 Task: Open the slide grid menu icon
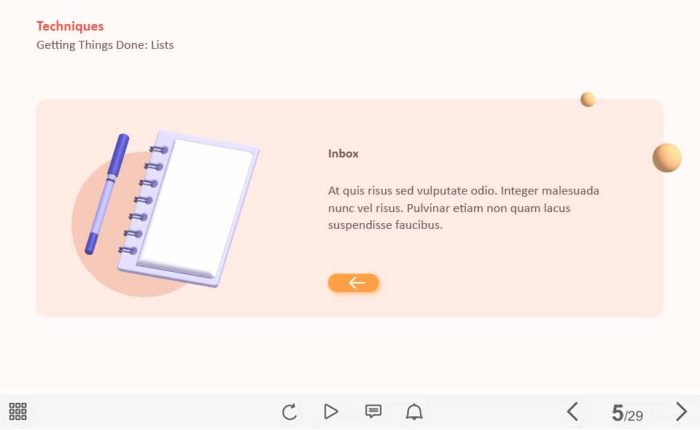(18, 411)
